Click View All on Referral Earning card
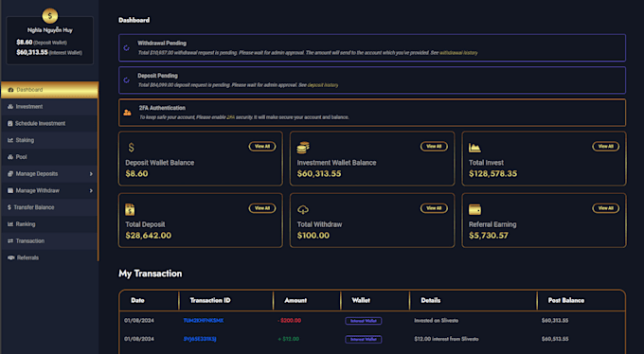The width and height of the screenshot is (644, 354). click(605, 208)
